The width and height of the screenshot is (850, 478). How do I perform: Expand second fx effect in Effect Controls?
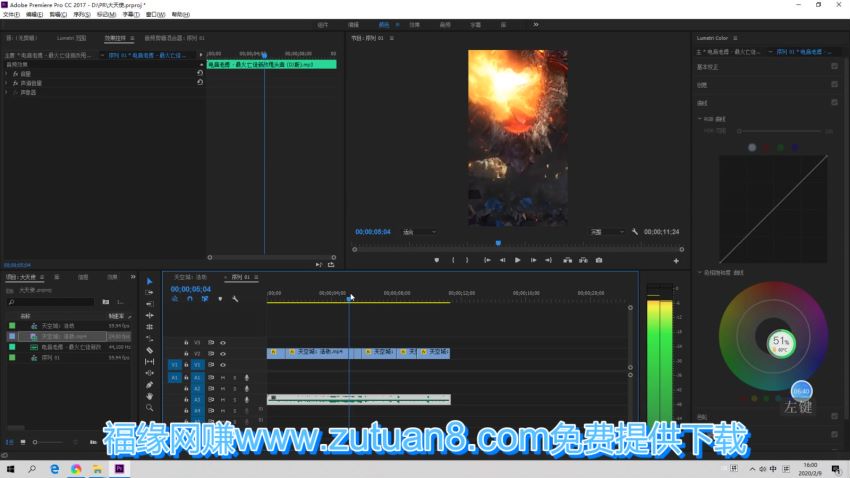[7, 83]
